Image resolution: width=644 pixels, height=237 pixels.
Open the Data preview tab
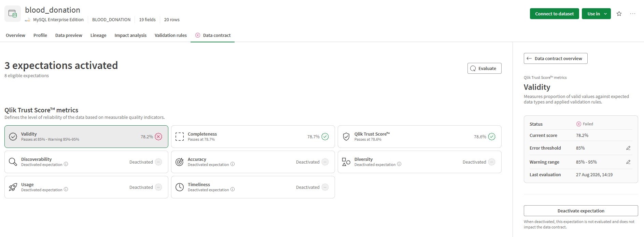(x=69, y=35)
